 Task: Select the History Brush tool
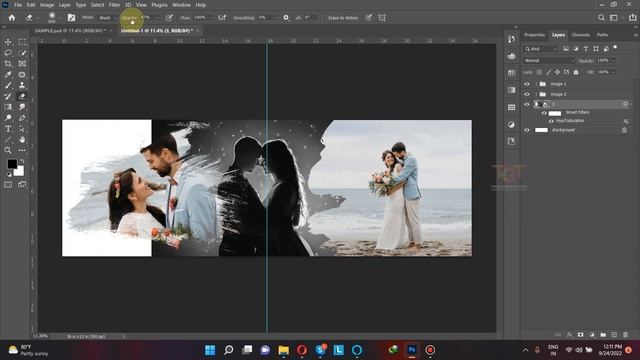coord(8,96)
